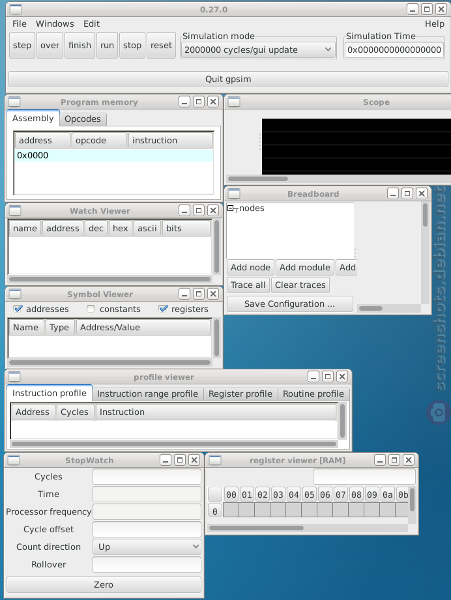This screenshot has width=451, height=600.
Task: Collapse the nodes tree in Breadboard
Action: pyautogui.click(x=230, y=208)
